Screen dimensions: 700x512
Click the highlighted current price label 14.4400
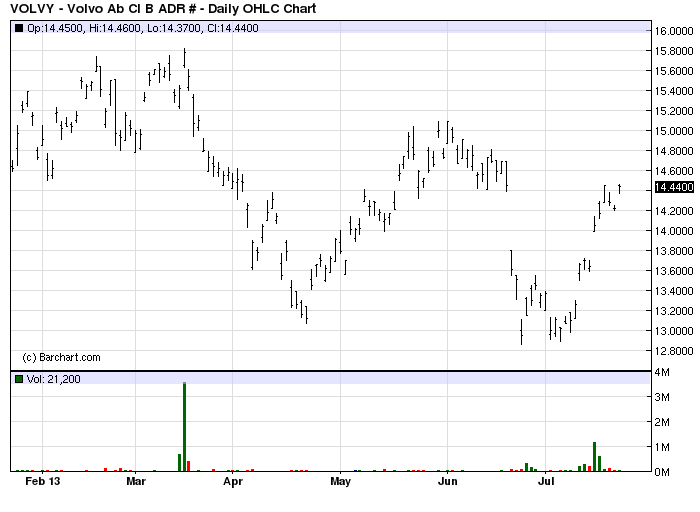674,187
